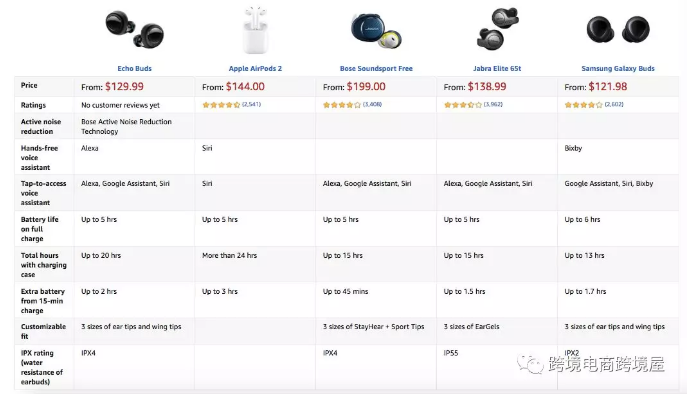The image size is (695, 400).
Task: Open the Jabra Elite 65t link
Action: tap(497, 68)
